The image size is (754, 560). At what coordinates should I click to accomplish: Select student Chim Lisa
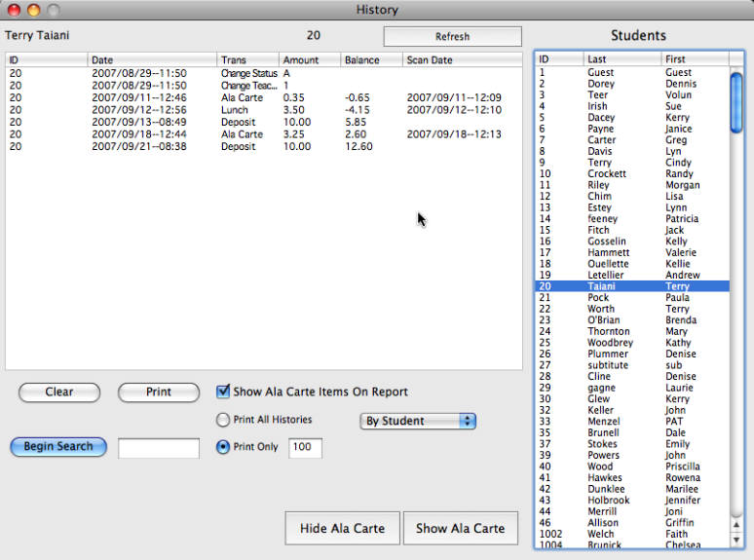point(632,196)
